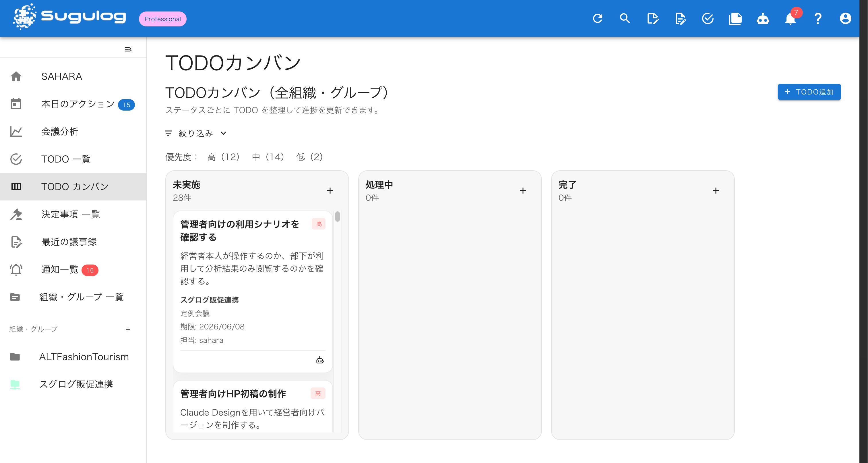
Task: Click the 完了 column header
Action: tap(567, 185)
